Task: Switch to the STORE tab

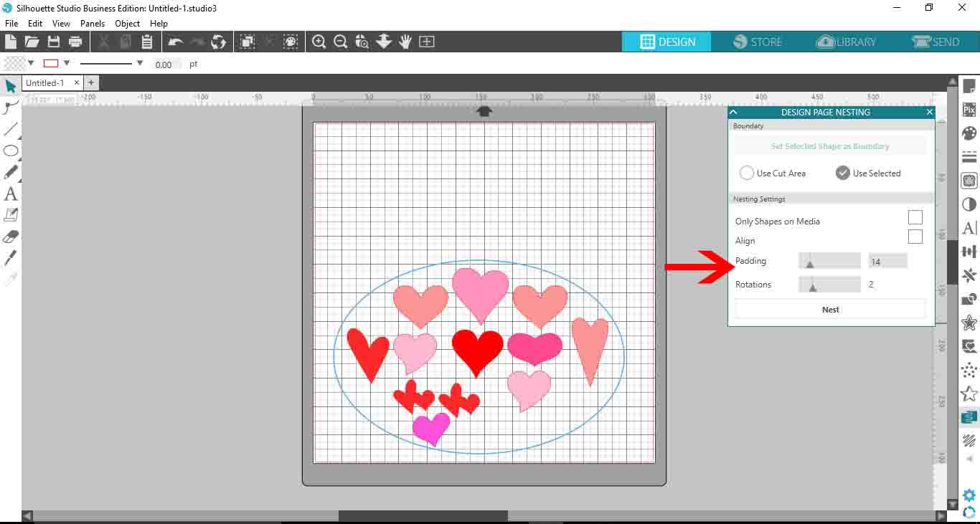Action: tap(758, 42)
